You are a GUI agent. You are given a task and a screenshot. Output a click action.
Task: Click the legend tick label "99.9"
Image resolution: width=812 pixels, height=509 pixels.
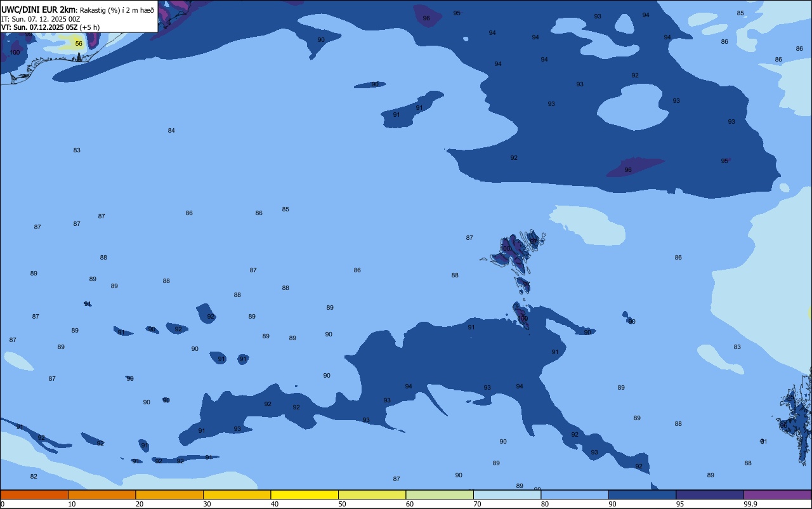point(750,504)
